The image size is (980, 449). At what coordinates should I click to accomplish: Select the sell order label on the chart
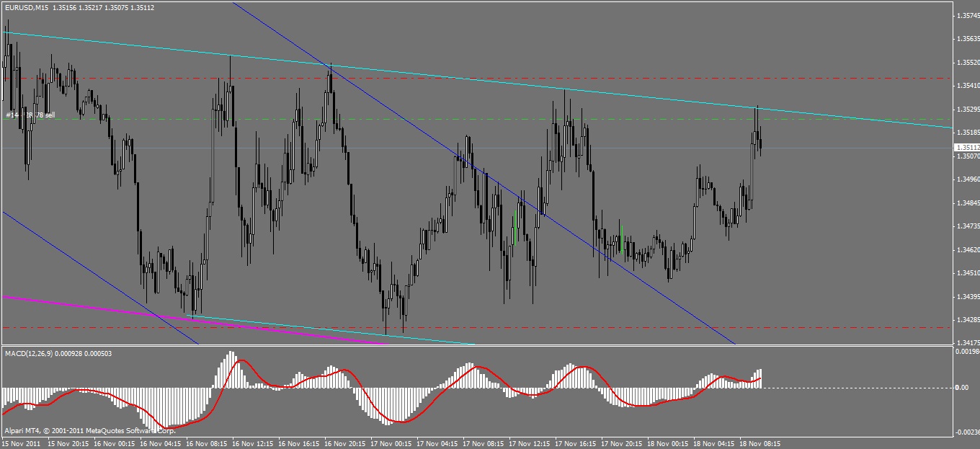30,115
